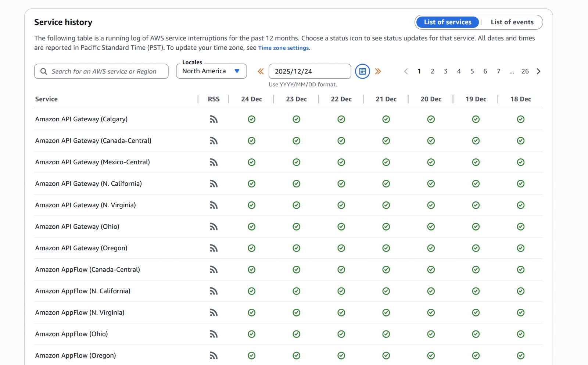Go to page 2 of services
The image size is (588, 365).
[x=432, y=71]
